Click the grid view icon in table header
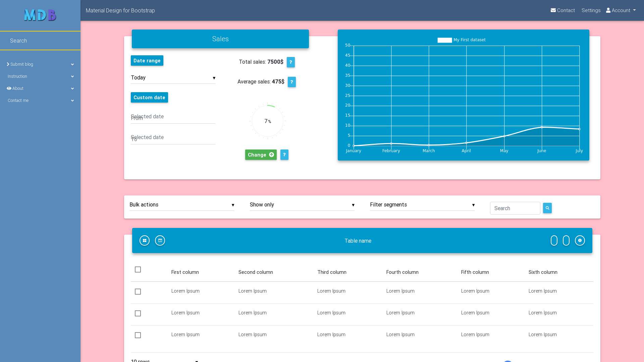This screenshot has width=644, height=362. pos(145,241)
